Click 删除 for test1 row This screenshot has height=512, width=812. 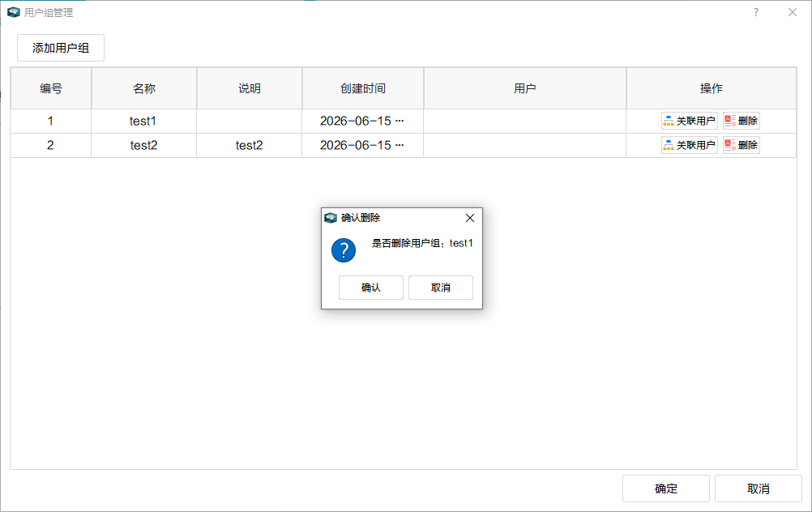pyautogui.click(x=741, y=121)
